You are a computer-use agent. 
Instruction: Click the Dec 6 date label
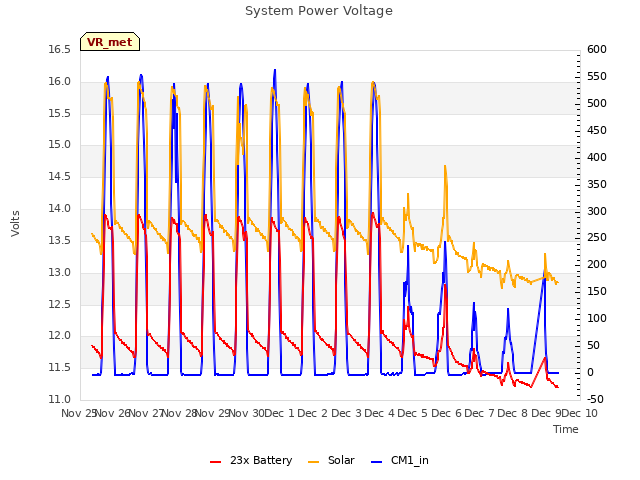coord(447,414)
